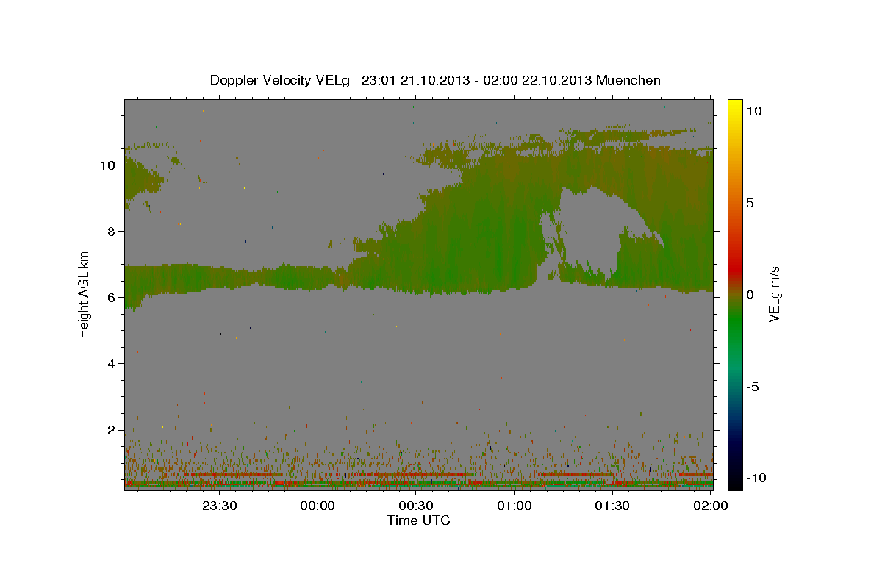Click the 01:30 time tick label
882x588 pixels.
coord(612,506)
